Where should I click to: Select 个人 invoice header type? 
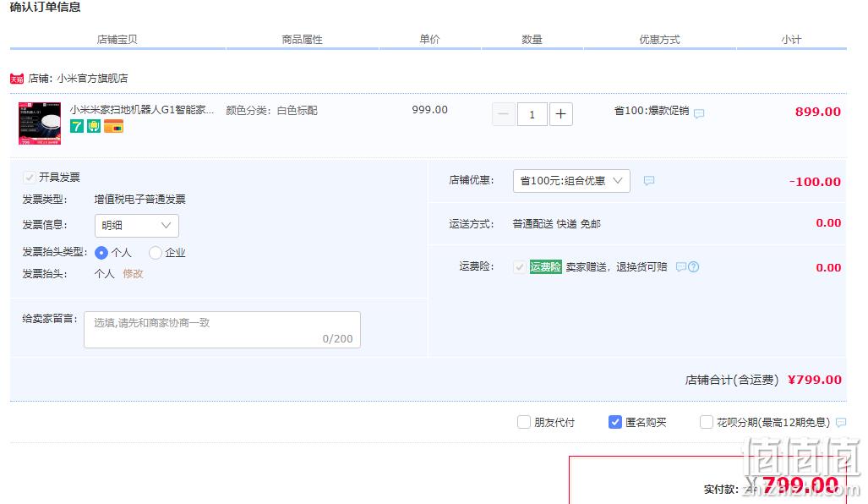pos(101,253)
